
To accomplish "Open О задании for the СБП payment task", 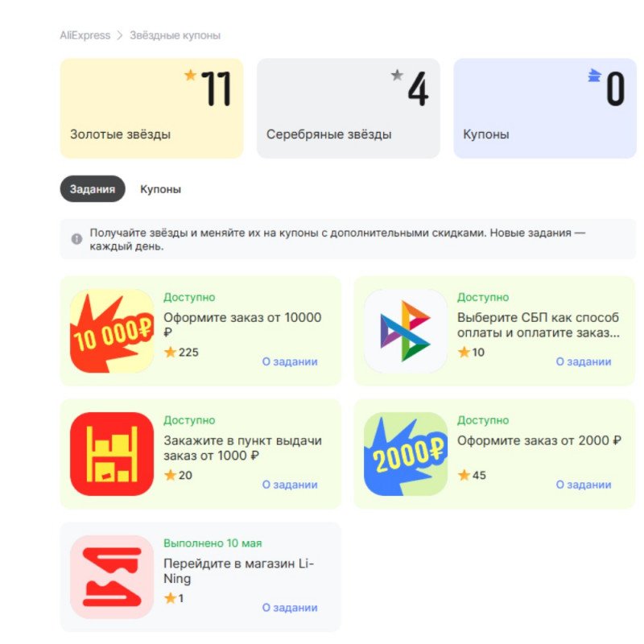I will click(583, 361).
